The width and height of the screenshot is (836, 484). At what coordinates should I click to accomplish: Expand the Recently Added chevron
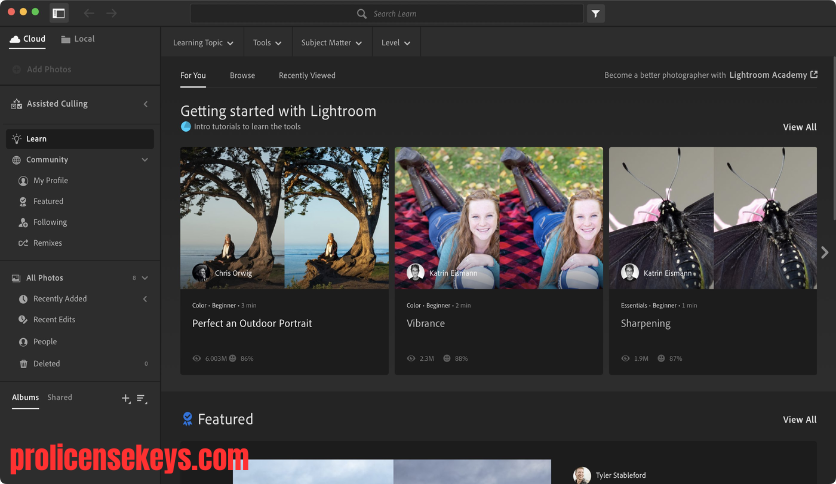[x=145, y=299]
